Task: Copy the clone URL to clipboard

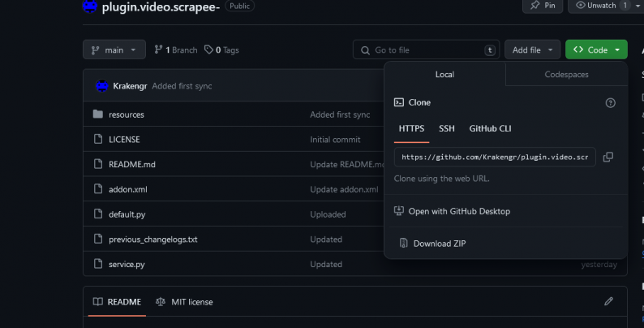Action: coord(608,157)
